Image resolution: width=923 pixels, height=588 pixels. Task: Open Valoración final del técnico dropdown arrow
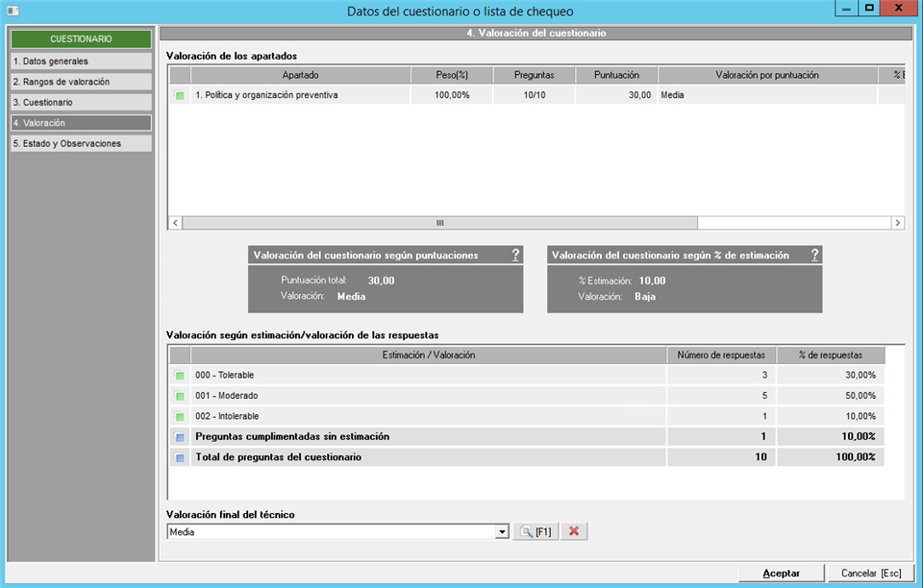[502, 531]
